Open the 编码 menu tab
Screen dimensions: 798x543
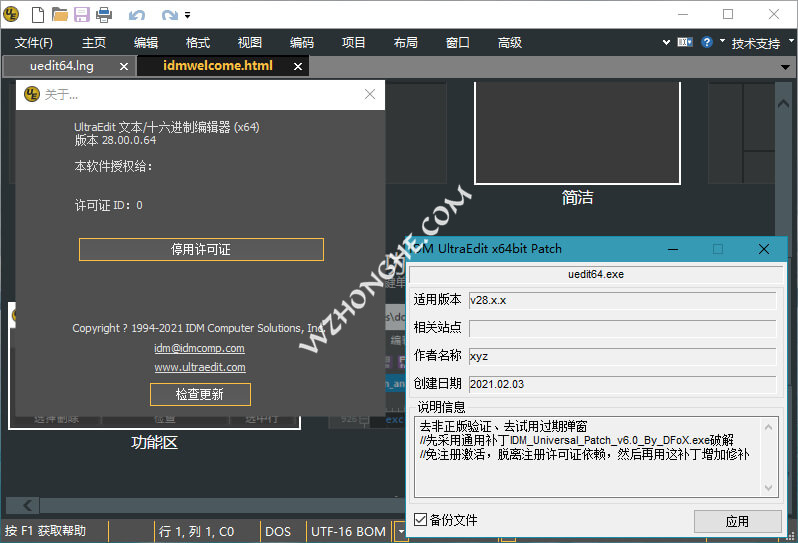click(x=302, y=43)
